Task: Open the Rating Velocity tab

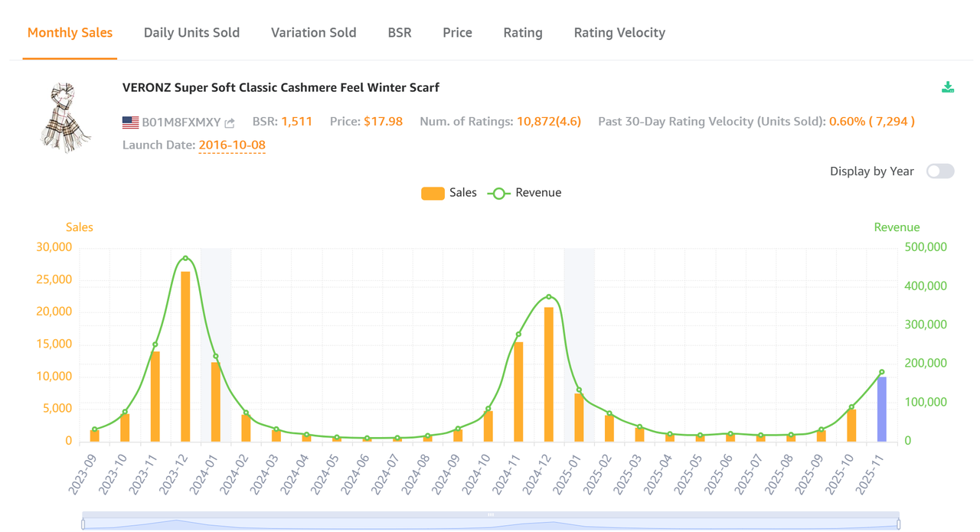Action: point(619,32)
